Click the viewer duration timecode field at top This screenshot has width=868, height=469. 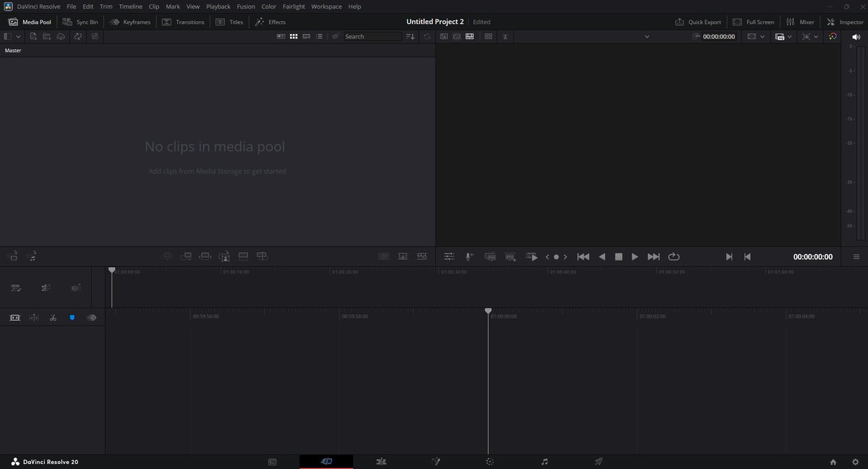[x=719, y=36]
